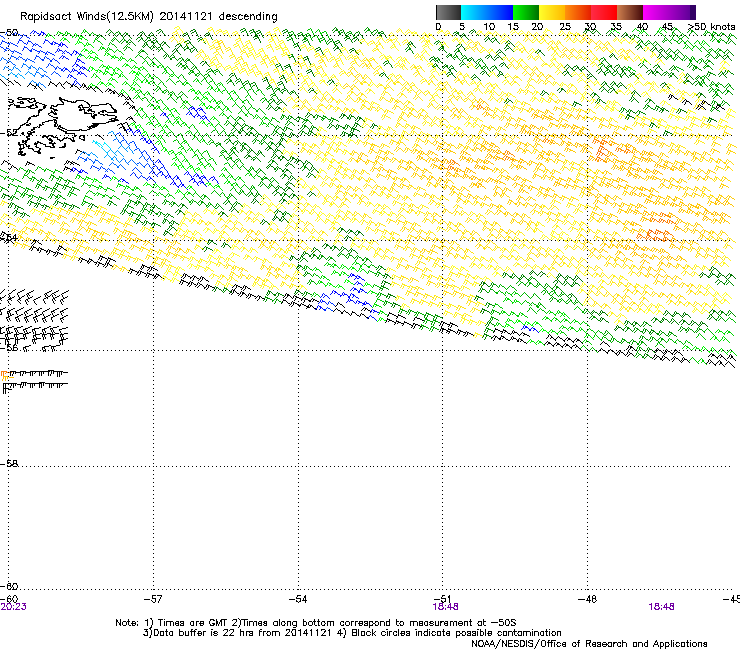
Task: Click the '-58' latitude label on left axis
Action: click(9, 464)
